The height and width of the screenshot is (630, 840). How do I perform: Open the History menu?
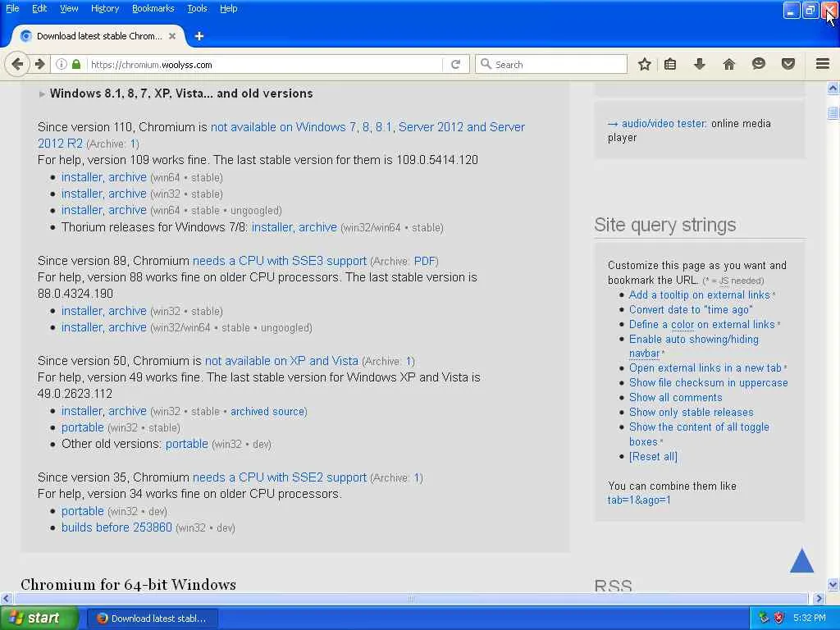click(x=105, y=8)
